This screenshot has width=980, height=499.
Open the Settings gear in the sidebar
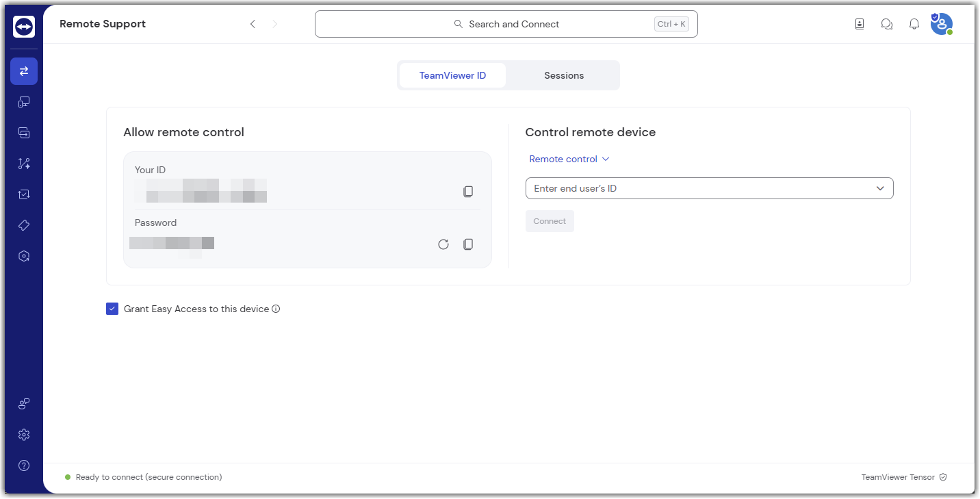click(24, 435)
